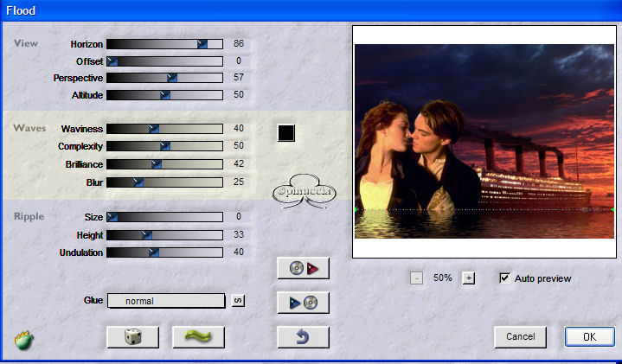Image resolution: width=622 pixels, height=364 pixels.
Task: Click the Ripple Height slider track
Action: (164, 235)
